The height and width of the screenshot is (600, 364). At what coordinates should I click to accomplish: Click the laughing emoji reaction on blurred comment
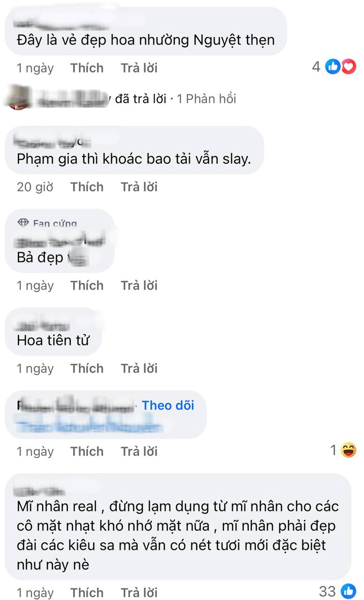(349, 450)
